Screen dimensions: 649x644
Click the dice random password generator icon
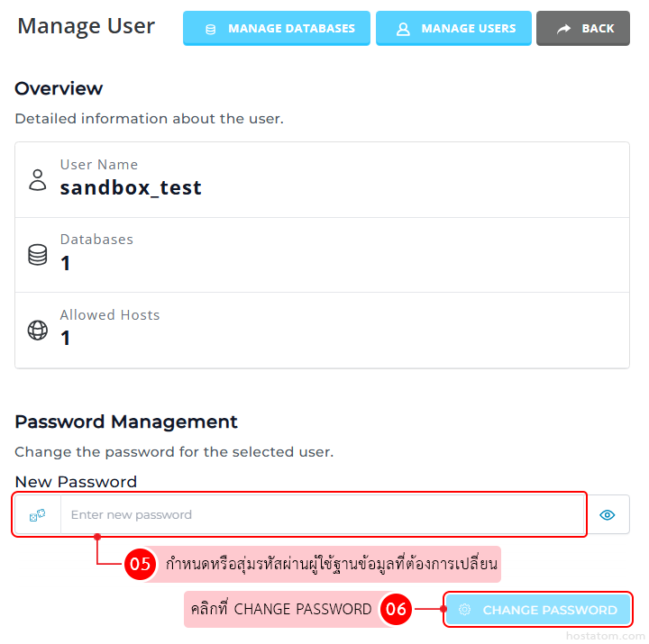point(37,515)
